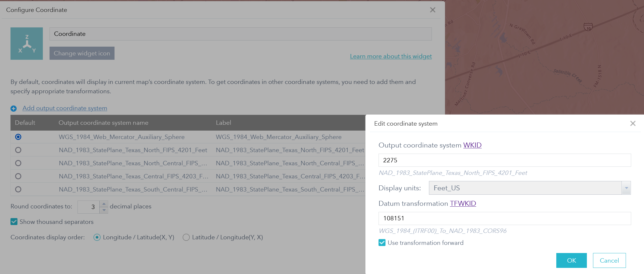The height and width of the screenshot is (274, 644).
Task: Uncheck Use transformation forward
Action: pos(382,243)
